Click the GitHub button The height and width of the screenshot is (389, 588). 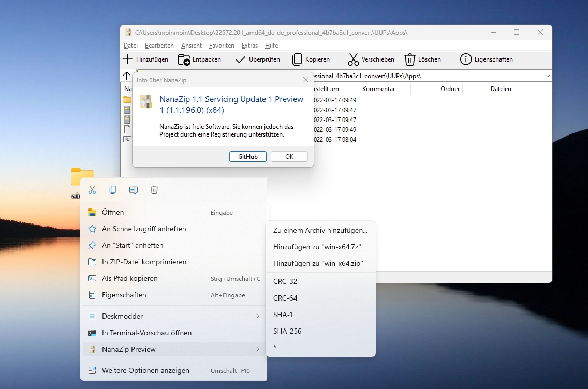tap(248, 157)
